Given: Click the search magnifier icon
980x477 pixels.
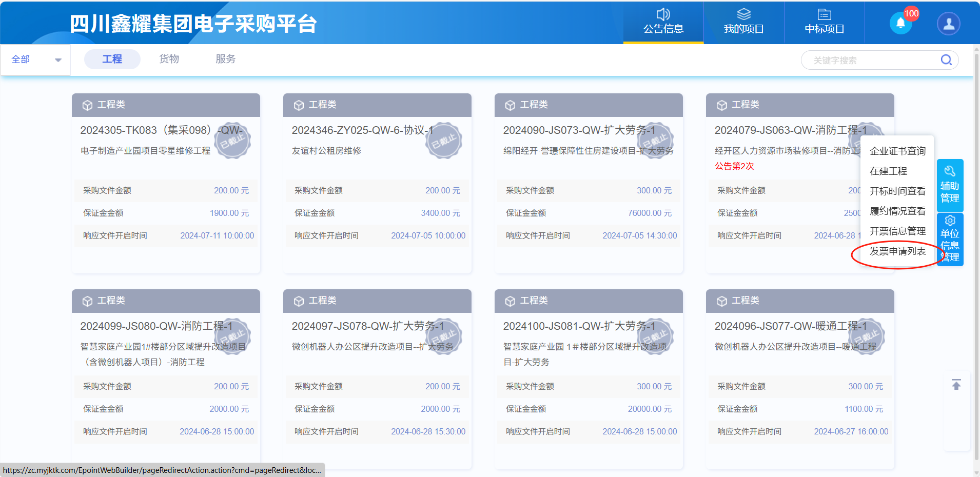Looking at the screenshot, I should coord(946,60).
